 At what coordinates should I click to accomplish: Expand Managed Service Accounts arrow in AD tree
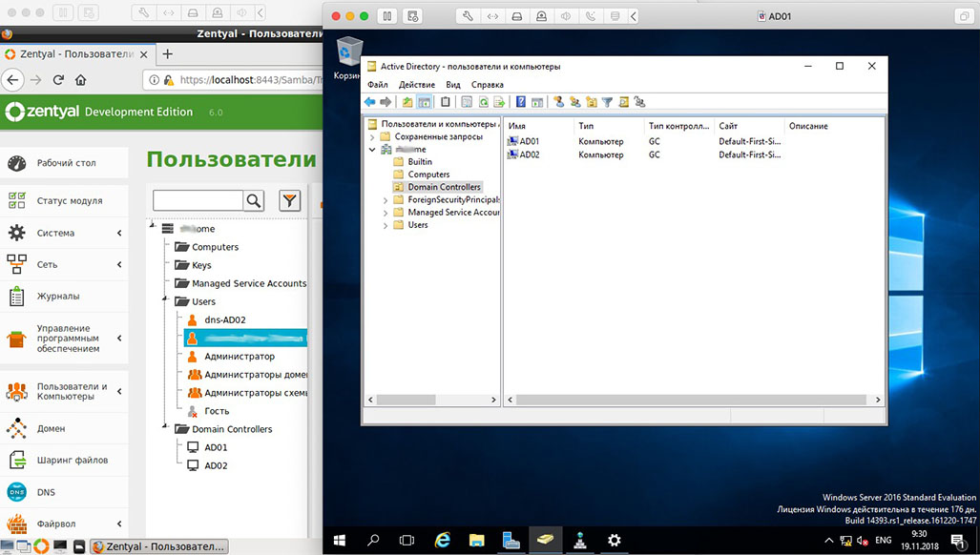(x=386, y=213)
